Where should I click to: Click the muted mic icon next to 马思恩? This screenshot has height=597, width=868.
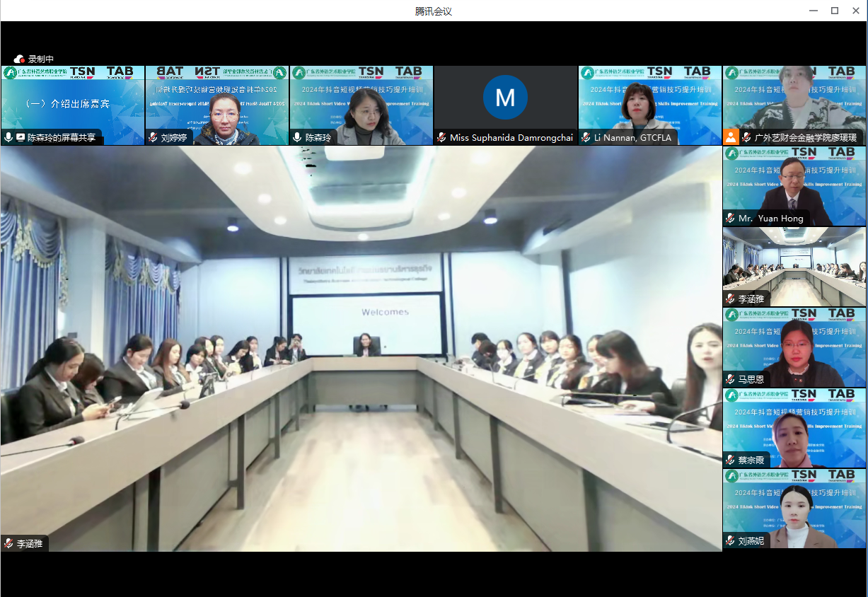click(x=730, y=380)
